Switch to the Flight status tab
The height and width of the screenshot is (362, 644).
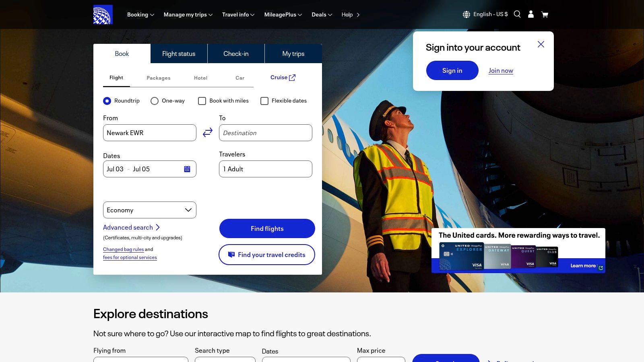[179, 53]
